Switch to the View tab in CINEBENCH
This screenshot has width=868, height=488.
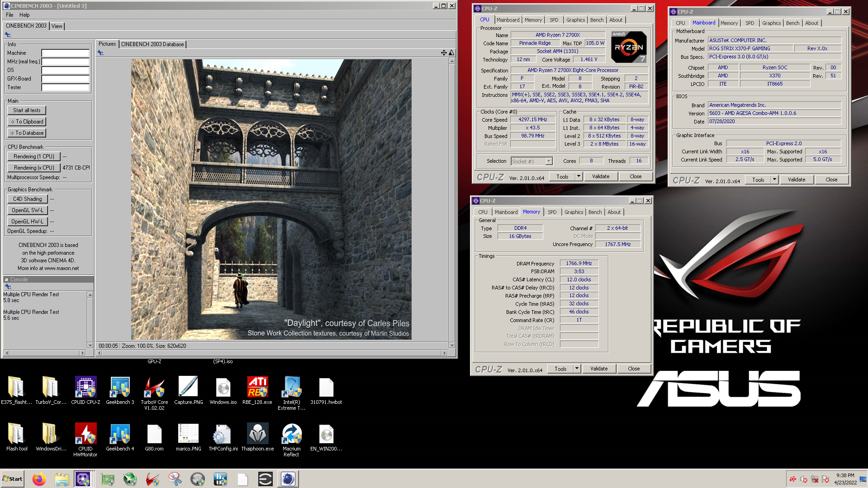pos(57,26)
